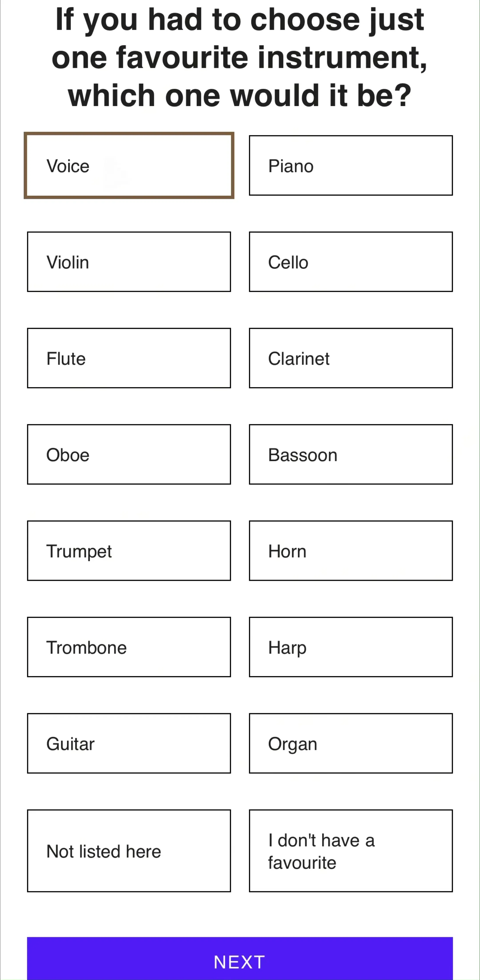480x980 pixels.
Task: Choose Organ from the list
Action: point(351,743)
